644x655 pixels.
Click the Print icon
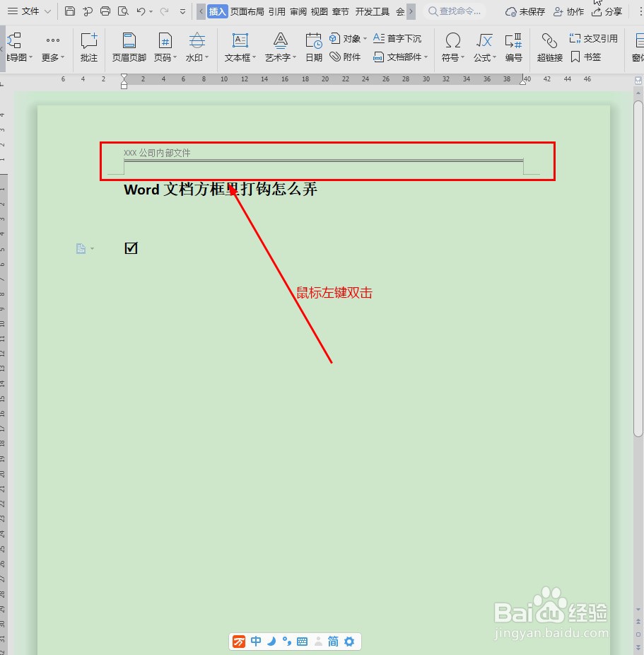pyautogui.click(x=105, y=11)
